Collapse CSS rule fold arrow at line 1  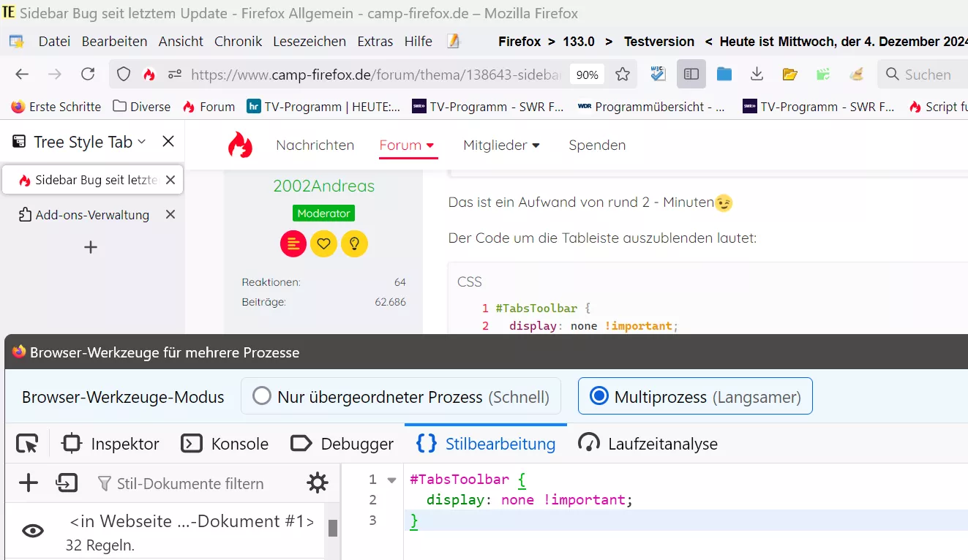coord(391,480)
